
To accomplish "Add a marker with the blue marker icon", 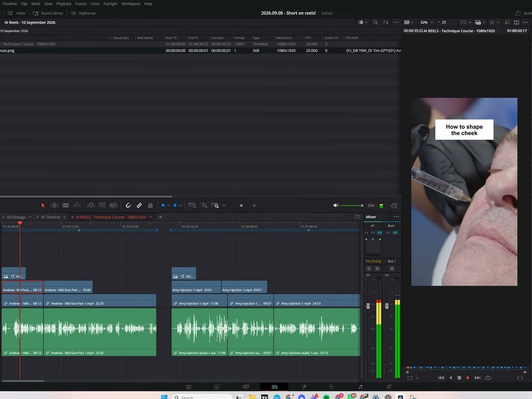I will click(175, 205).
